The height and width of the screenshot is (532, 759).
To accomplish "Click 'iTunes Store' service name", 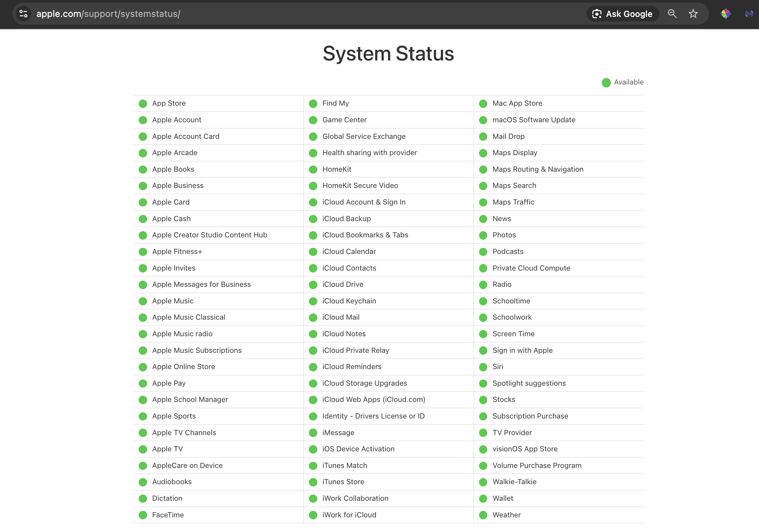I will [x=343, y=482].
